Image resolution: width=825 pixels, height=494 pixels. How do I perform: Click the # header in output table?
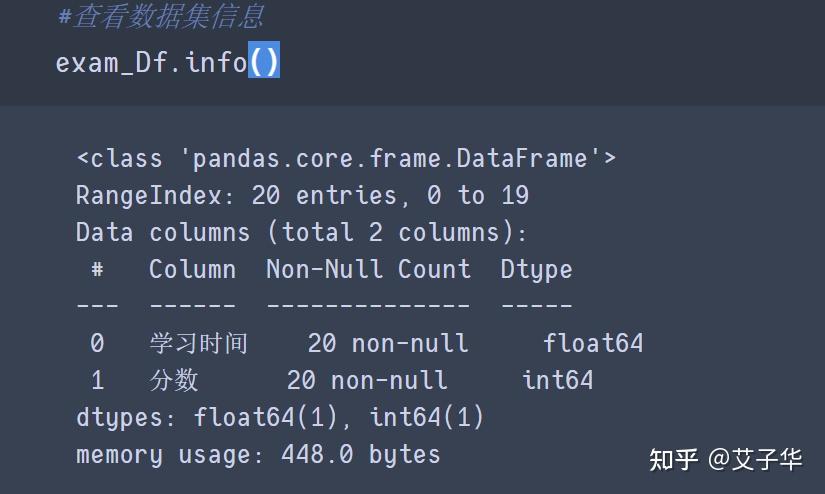(x=97, y=269)
